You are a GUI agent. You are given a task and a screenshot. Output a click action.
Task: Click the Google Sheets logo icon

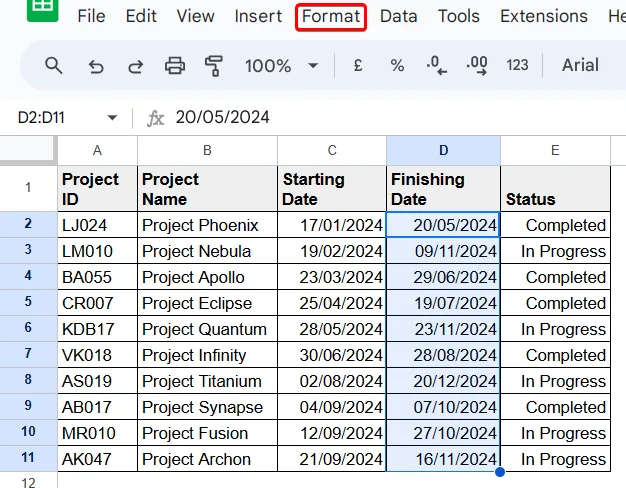click(43, 10)
